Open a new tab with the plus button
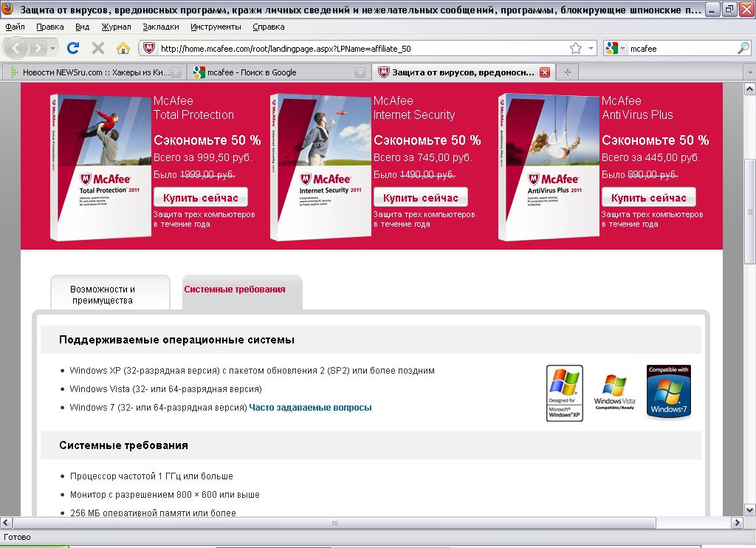Screen dimensions: 756x548 pos(568,72)
